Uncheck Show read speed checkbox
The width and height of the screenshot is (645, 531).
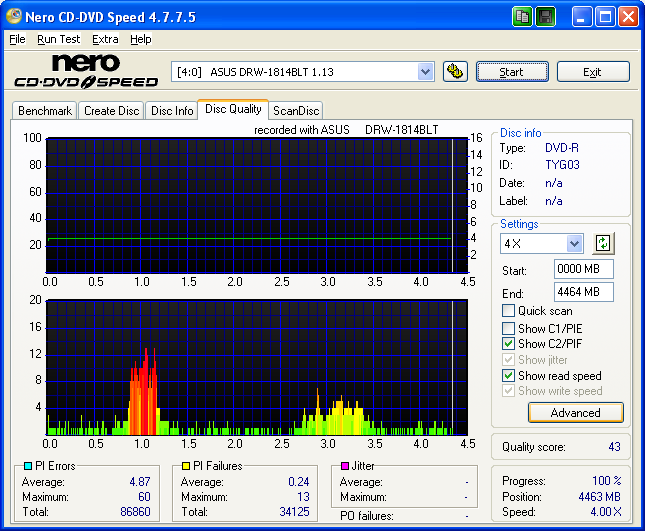[508, 376]
